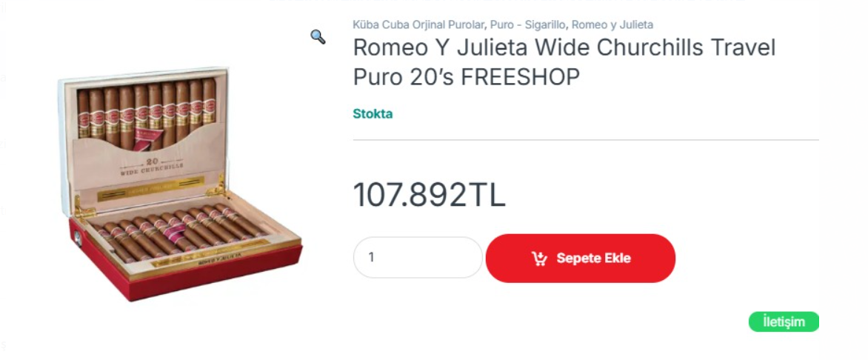Open the green İletişim contact button
868x360 pixels.
(x=784, y=321)
